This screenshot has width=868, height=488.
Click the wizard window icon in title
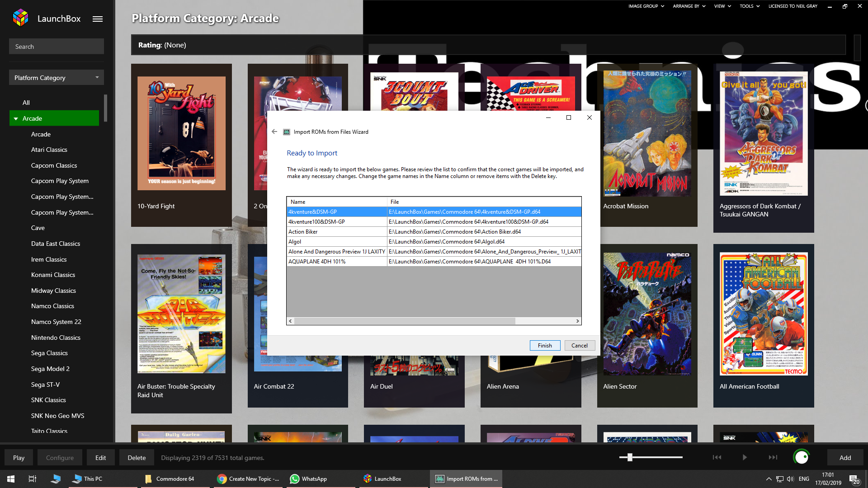(x=286, y=132)
